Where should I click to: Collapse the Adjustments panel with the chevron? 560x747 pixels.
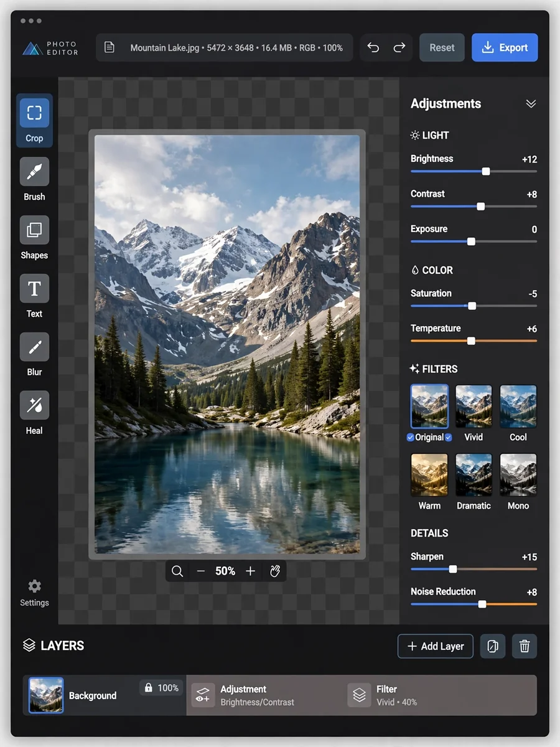[531, 104]
